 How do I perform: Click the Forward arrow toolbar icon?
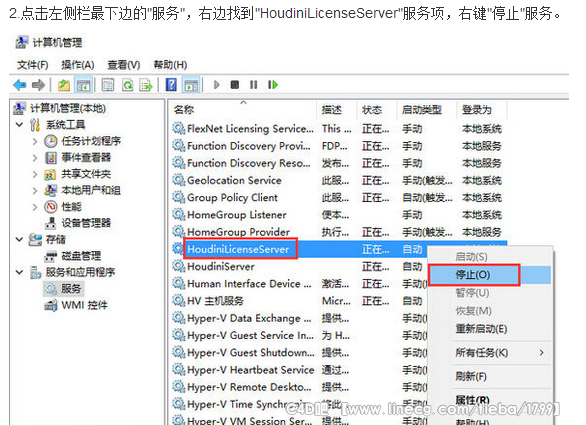click(38, 85)
